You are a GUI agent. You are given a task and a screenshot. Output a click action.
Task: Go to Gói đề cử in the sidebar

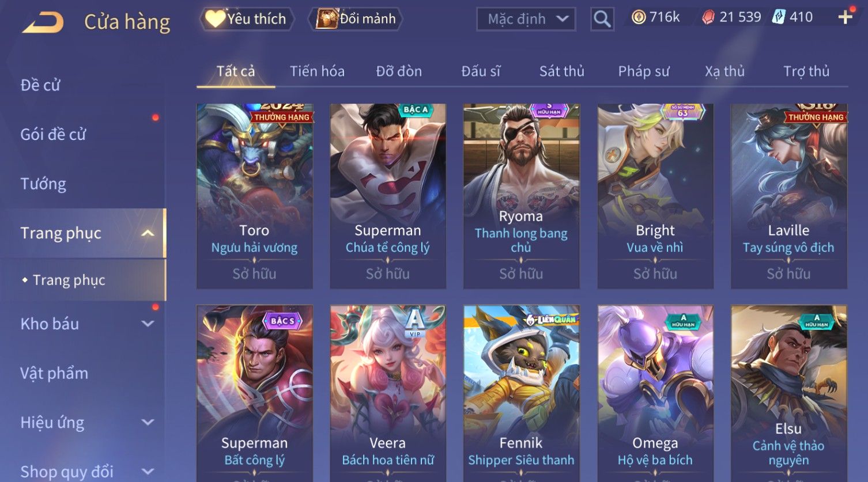point(53,135)
